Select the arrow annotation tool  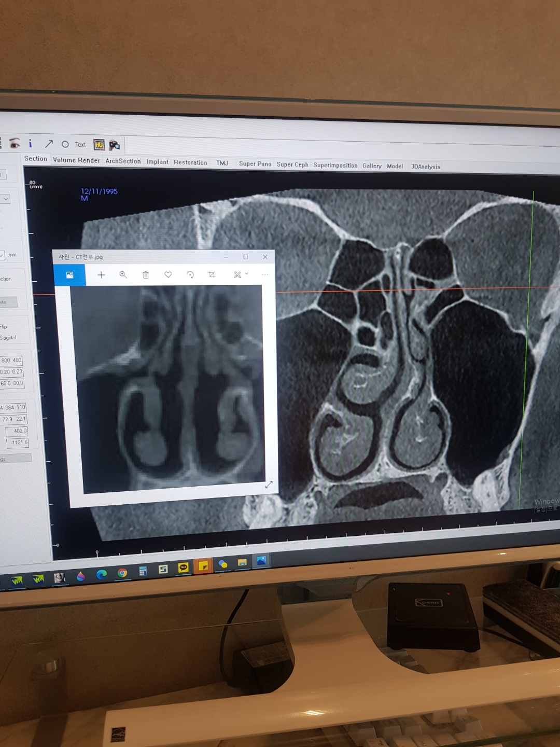tap(49, 144)
